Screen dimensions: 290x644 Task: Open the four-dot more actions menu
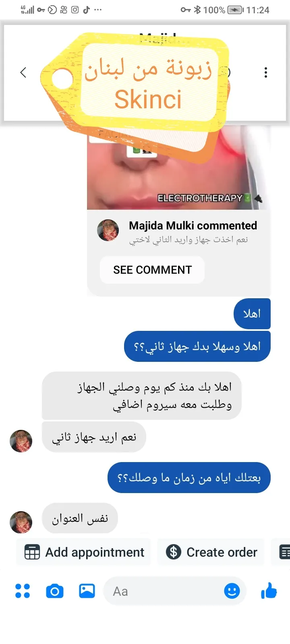point(23,591)
